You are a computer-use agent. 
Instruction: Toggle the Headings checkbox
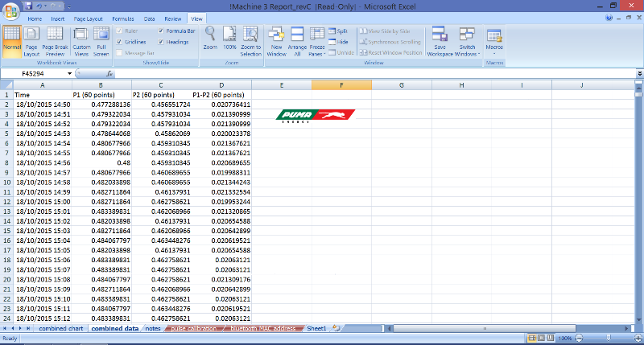click(161, 42)
